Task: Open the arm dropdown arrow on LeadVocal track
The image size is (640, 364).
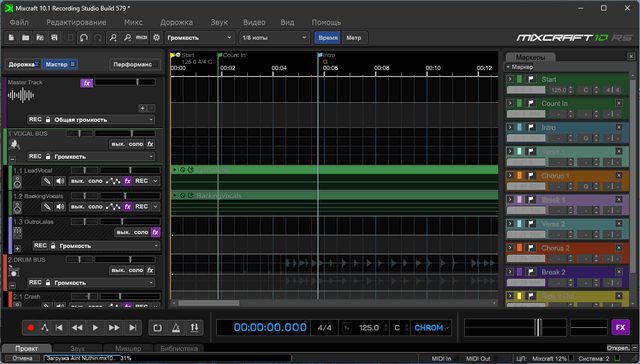Action: coord(156,181)
